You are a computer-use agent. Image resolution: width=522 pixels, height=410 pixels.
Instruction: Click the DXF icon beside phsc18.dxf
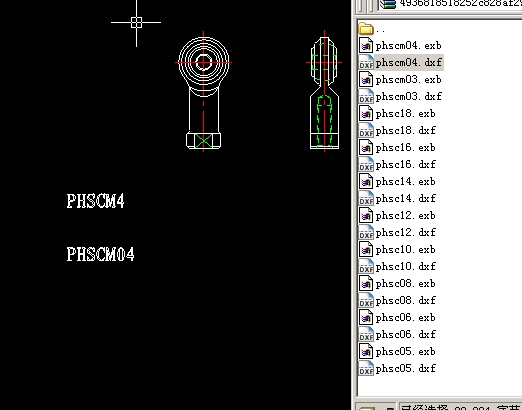366,130
